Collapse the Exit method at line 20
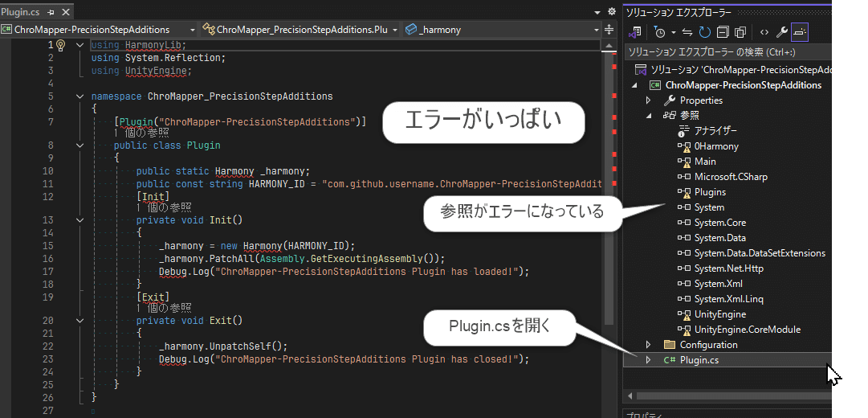Screen dimensions: 868x418 [80, 321]
